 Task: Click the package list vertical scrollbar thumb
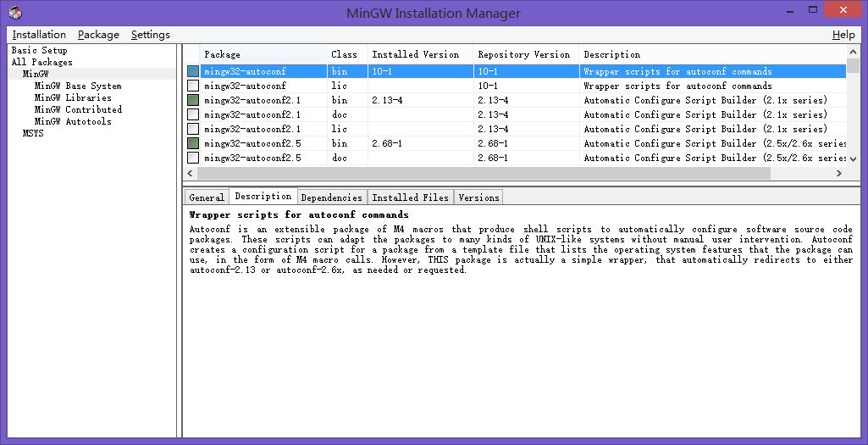[853, 65]
